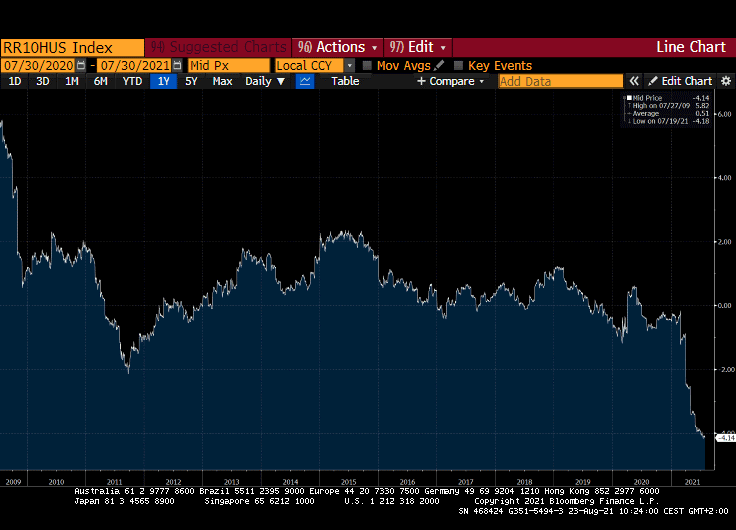The height and width of the screenshot is (530, 736).
Task: Toggle the Key Events checkbox
Action: point(459,65)
